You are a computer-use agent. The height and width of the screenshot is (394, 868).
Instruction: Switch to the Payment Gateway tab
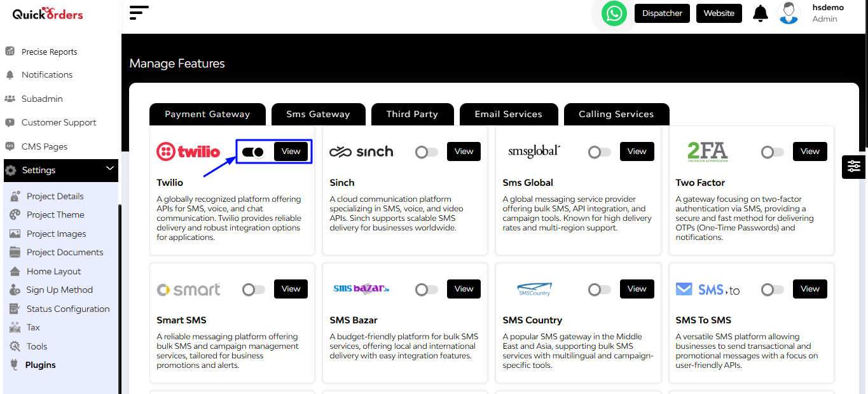click(x=207, y=114)
